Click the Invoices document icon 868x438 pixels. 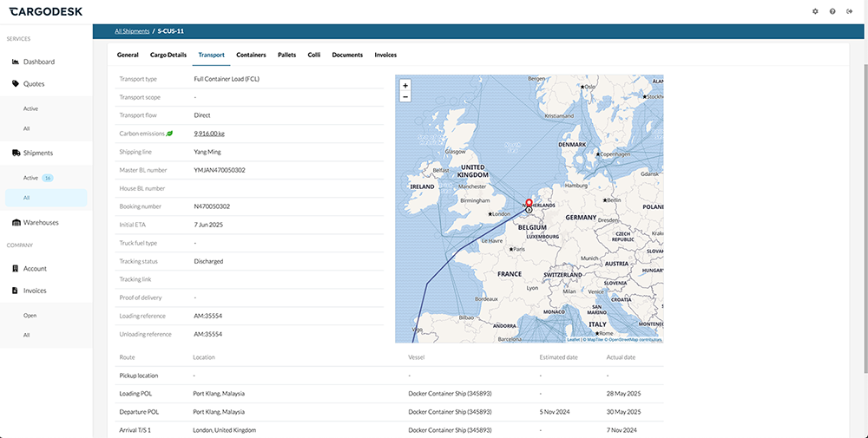pyautogui.click(x=16, y=291)
